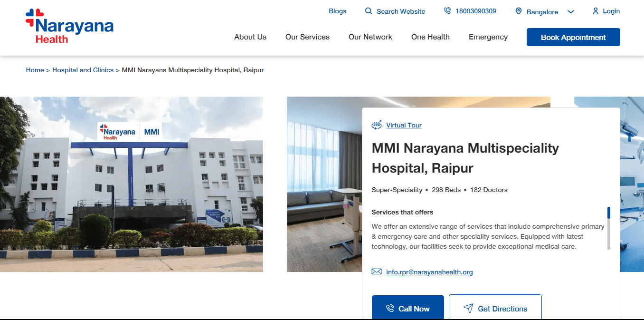Select Our Network from the navigation

(370, 37)
